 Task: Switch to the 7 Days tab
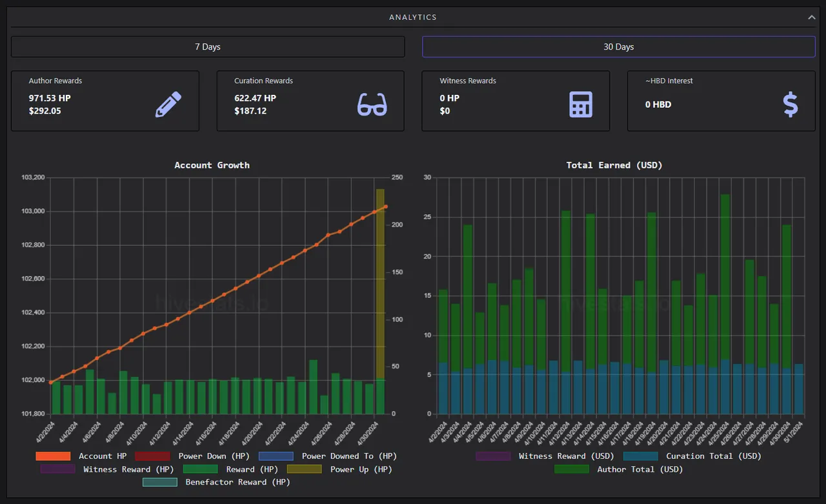(x=208, y=46)
